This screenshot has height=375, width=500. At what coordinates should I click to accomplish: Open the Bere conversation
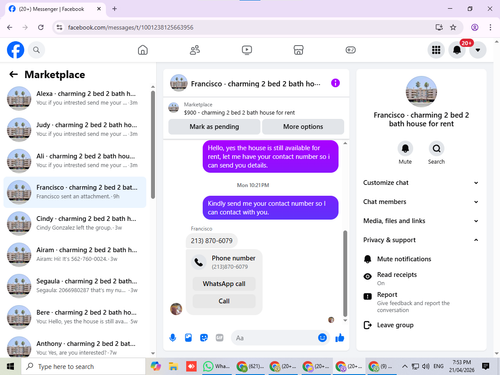pyautogui.click(x=75, y=317)
